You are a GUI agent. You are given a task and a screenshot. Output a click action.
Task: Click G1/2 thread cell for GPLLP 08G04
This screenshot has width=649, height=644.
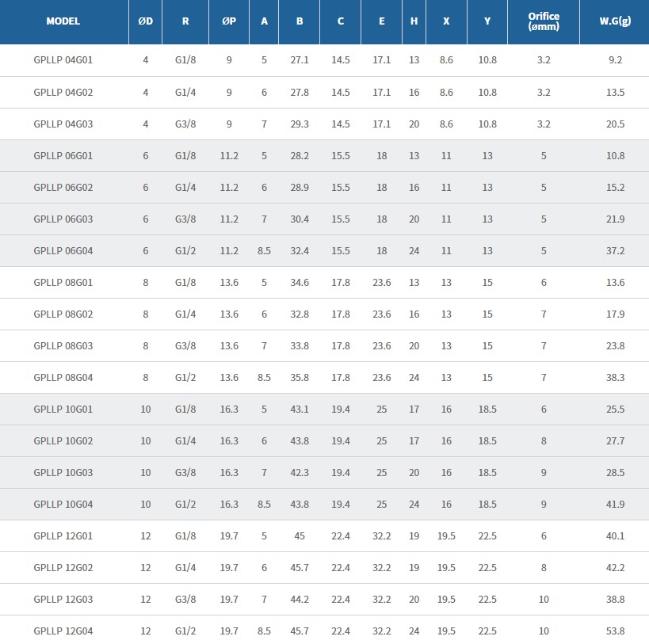pos(185,377)
